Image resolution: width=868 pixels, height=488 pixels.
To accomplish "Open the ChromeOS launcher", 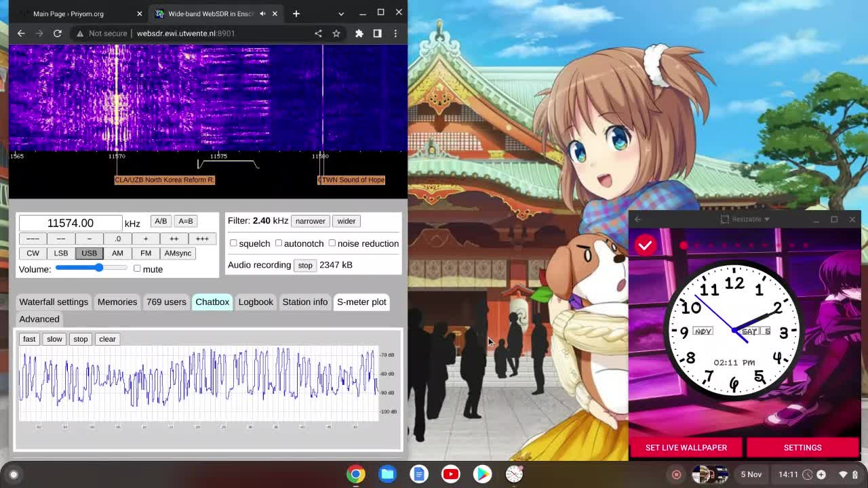I will pos(14,474).
